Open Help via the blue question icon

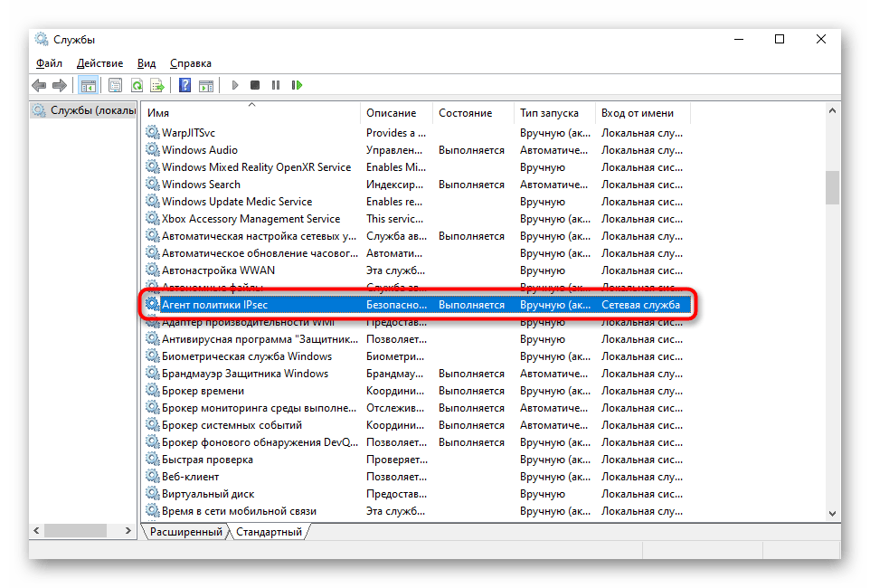pos(184,86)
